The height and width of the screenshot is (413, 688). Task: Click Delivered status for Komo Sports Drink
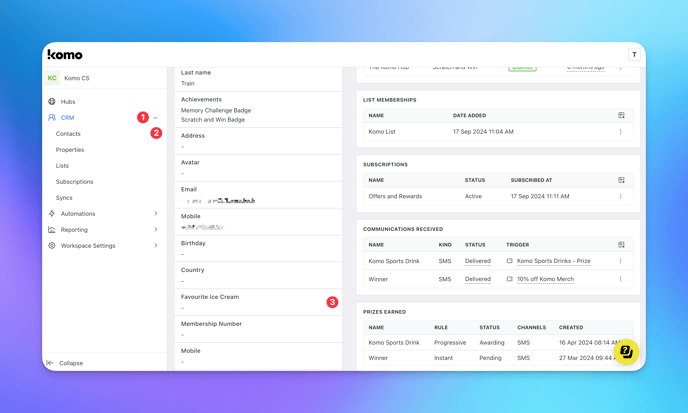coord(478,261)
